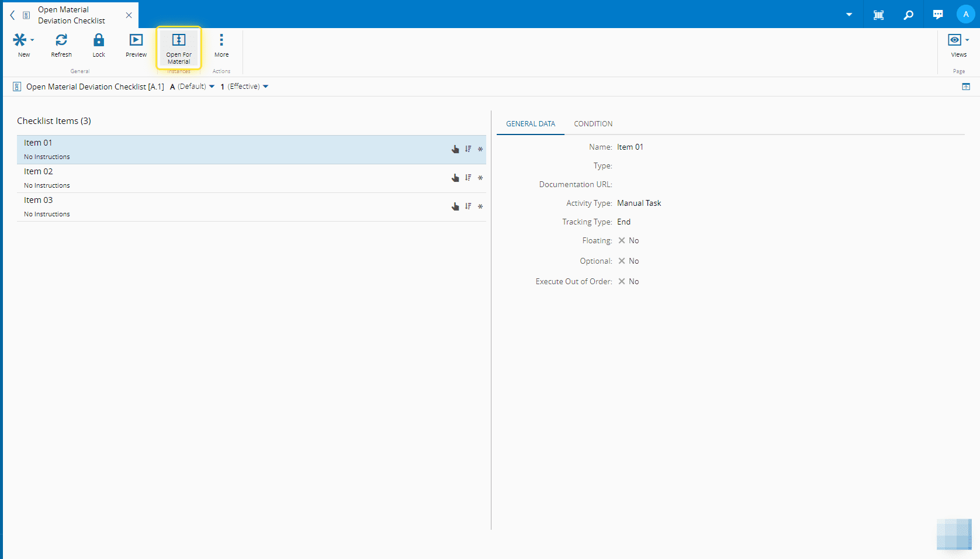The image size is (980, 559).
Task: Open the chat messages icon
Action: [938, 15]
